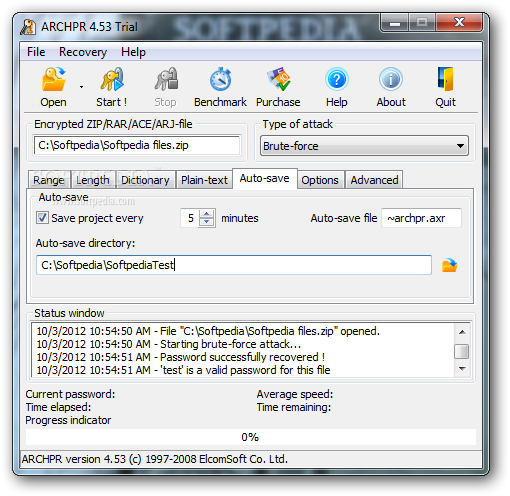Click the 'Softpedia files.zip" opened.' log line

point(208,331)
